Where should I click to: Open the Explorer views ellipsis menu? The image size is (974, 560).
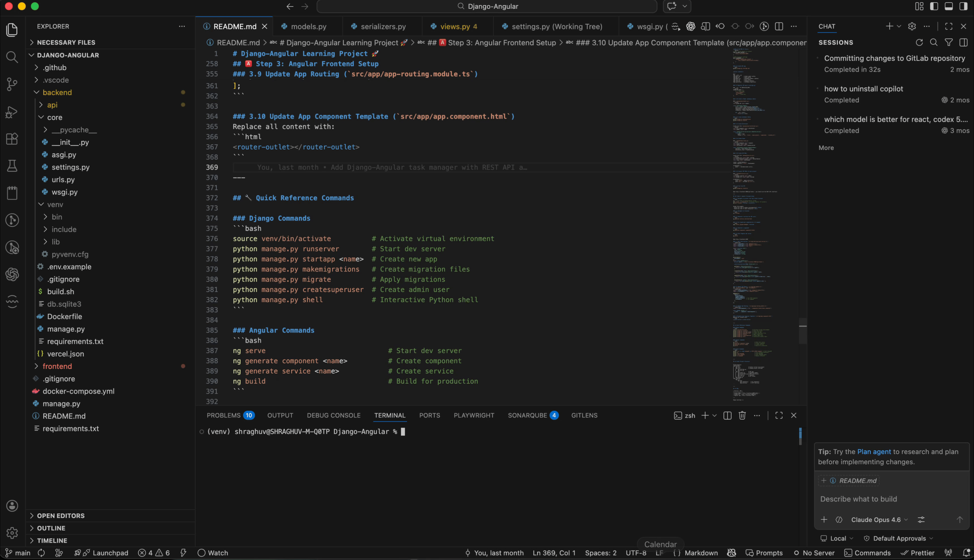coord(182,26)
